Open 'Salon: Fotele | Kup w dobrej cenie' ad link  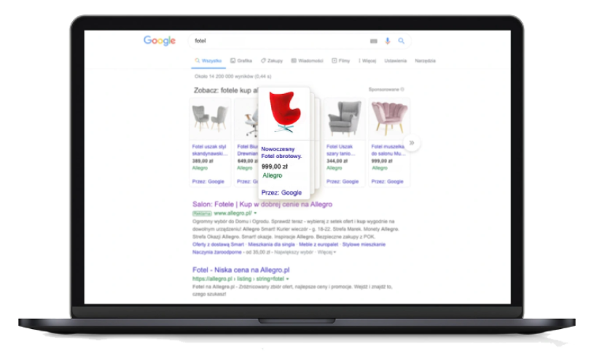click(262, 205)
